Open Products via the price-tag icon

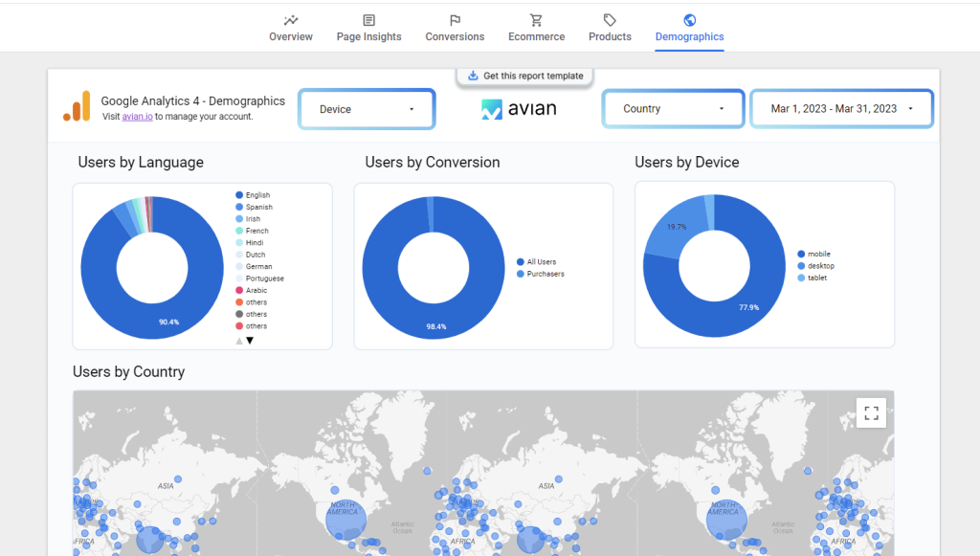tap(610, 19)
